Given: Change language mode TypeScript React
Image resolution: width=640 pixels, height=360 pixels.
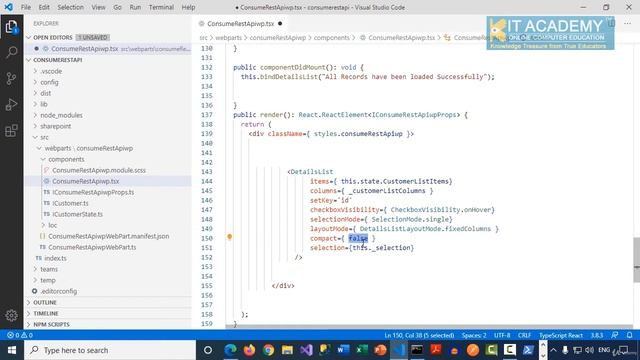Looking at the screenshot, I should [x=561, y=335].
